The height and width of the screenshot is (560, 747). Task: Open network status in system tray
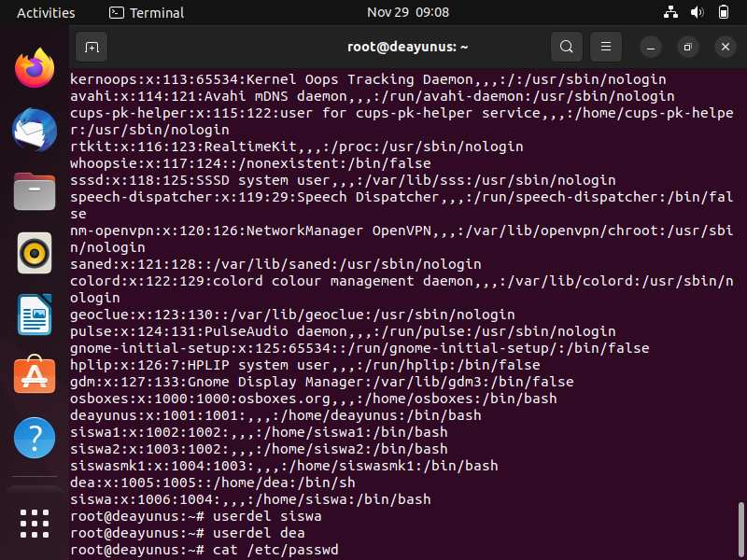coord(670,12)
